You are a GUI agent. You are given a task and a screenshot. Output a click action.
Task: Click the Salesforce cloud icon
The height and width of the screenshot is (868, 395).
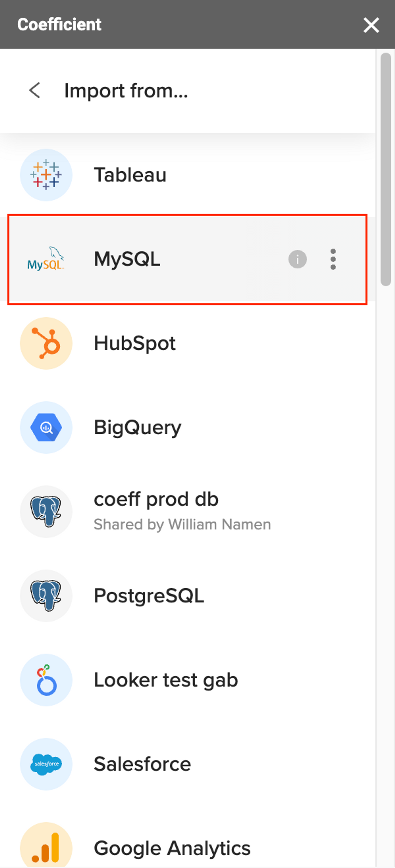click(x=46, y=764)
